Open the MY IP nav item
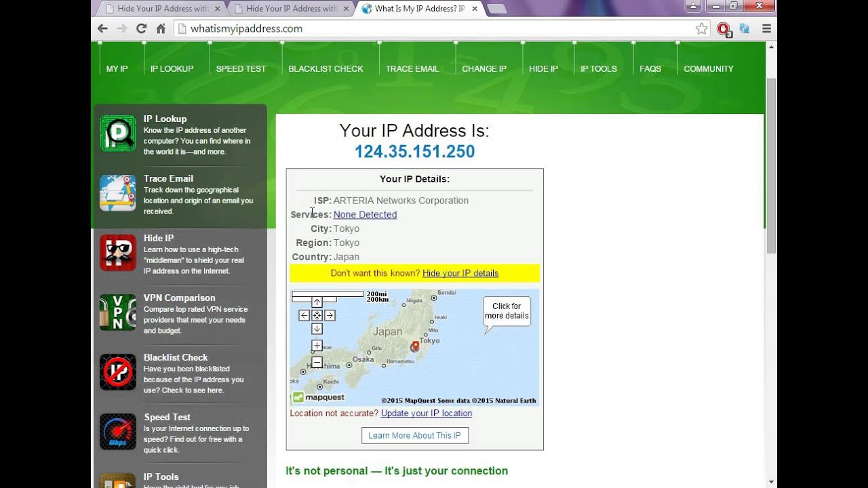 click(117, 68)
